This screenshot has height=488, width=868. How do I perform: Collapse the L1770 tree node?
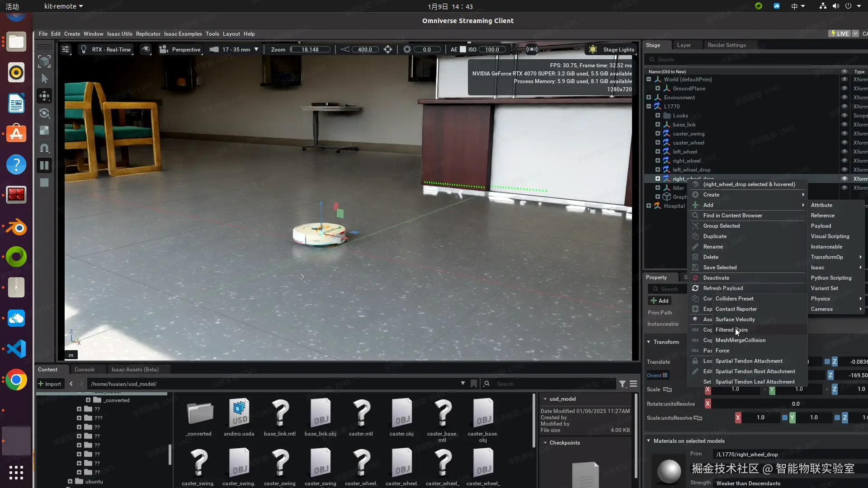point(649,107)
